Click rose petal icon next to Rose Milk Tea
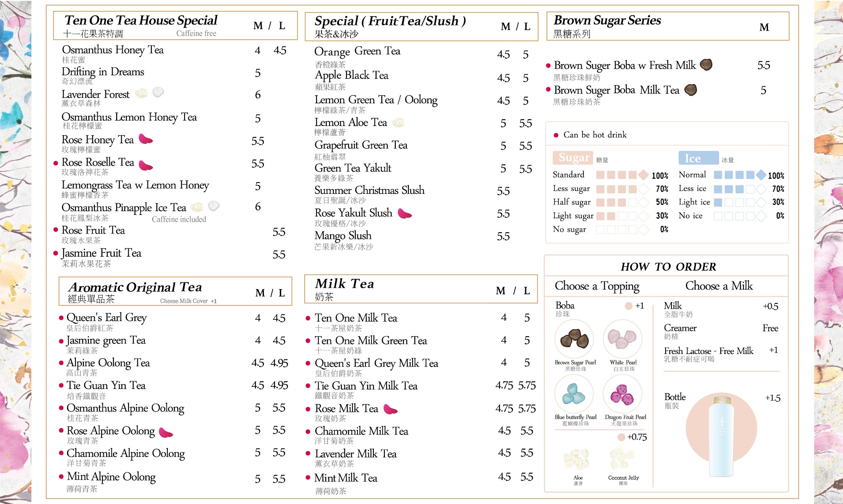This screenshot has height=504, width=843. coord(390,409)
